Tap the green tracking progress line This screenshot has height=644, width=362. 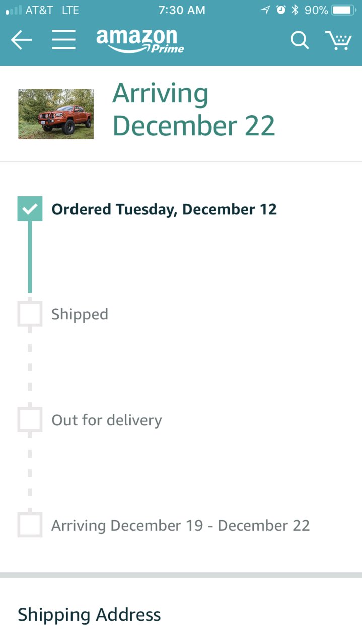coord(30,257)
